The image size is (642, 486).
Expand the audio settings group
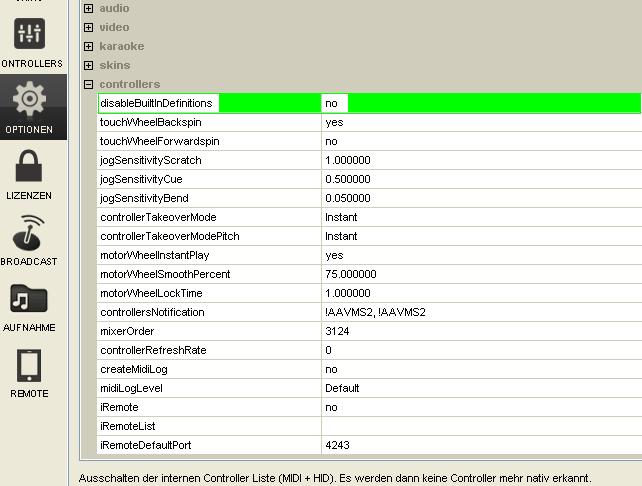tap(89, 9)
